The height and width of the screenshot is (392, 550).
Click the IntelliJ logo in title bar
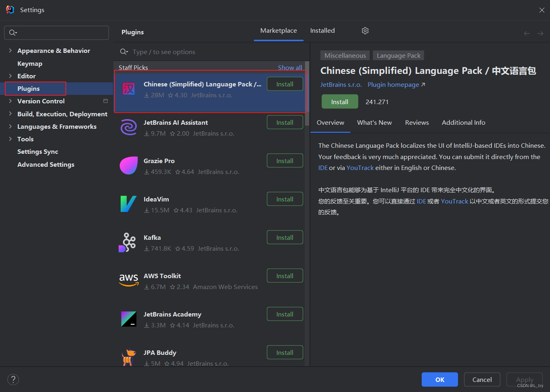10,10
